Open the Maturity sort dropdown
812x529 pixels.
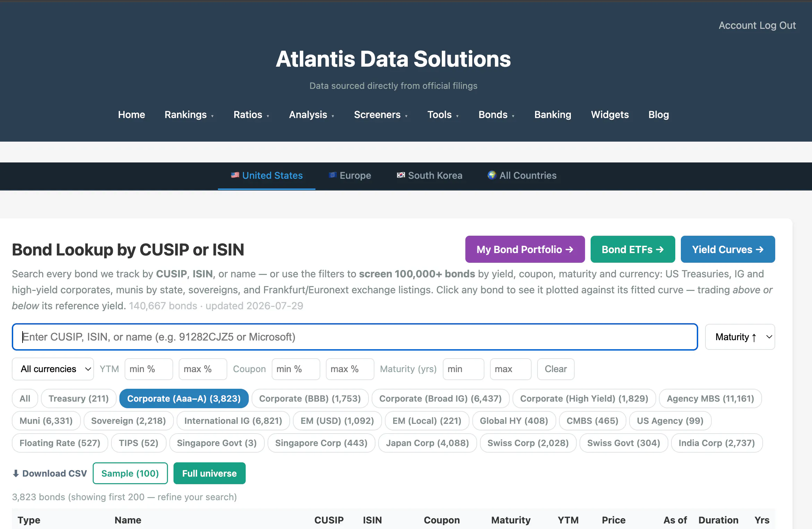pos(740,337)
